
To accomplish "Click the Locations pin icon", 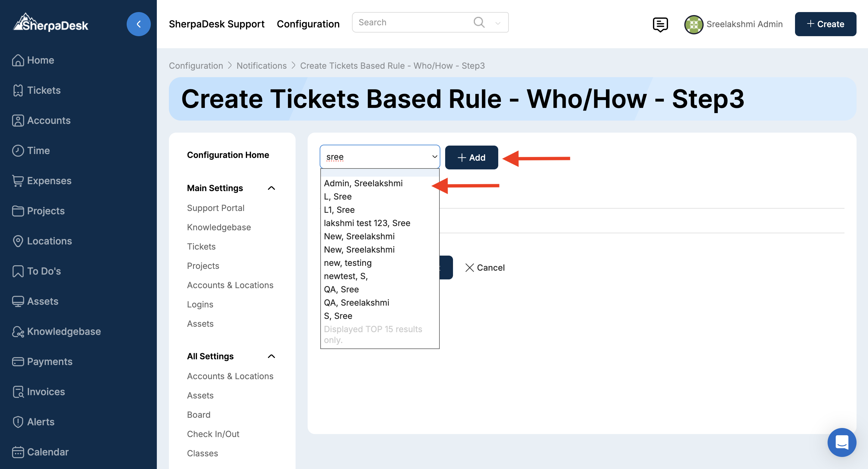I will pos(17,241).
